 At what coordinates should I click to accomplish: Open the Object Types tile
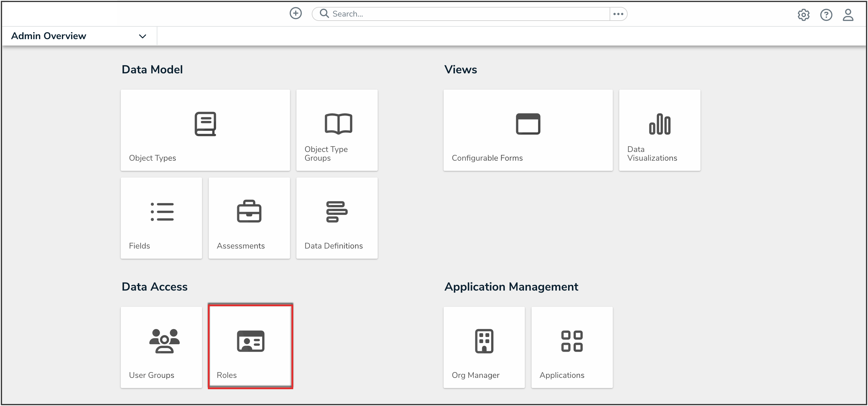coord(205,130)
